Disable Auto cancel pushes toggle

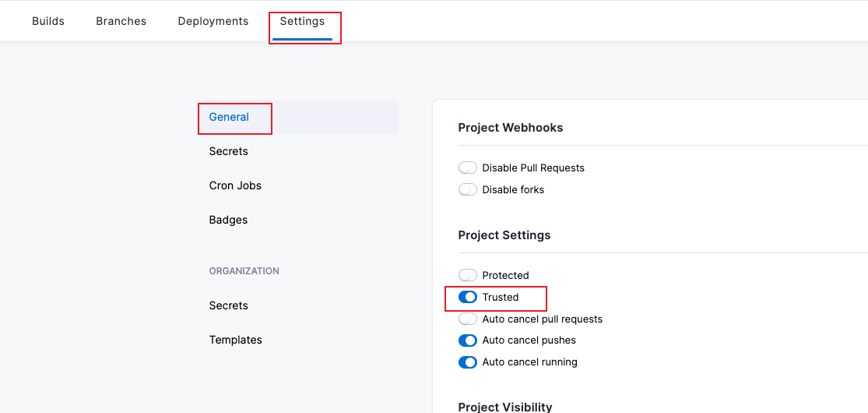tap(468, 340)
